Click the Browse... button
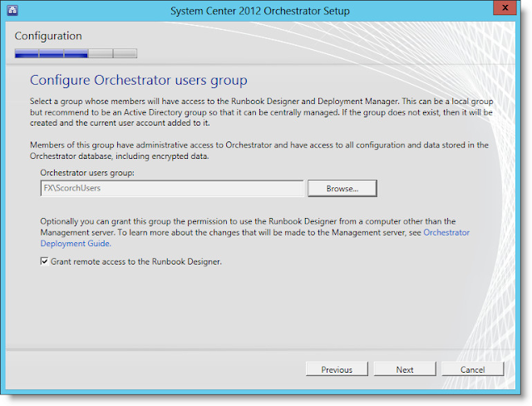The width and height of the screenshot is (532, 406). coord(342,188)
